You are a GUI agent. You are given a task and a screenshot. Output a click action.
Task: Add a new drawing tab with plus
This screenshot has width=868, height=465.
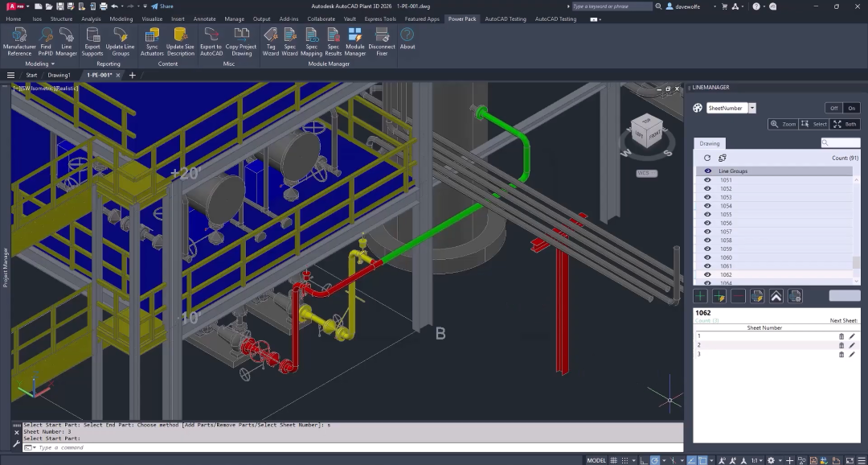pos(133,75)
